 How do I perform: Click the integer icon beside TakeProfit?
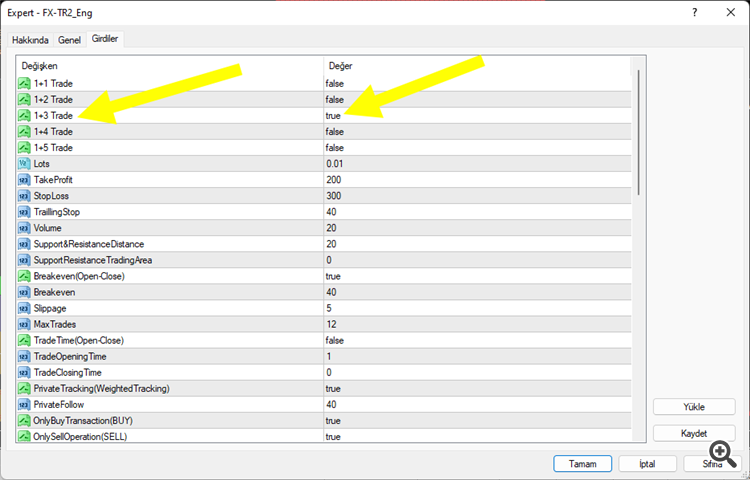click(x=24, y=179)
